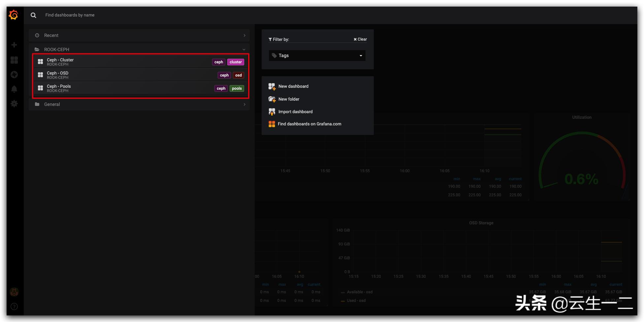Click the Grafana logo icon

click(x=14, y=15)
